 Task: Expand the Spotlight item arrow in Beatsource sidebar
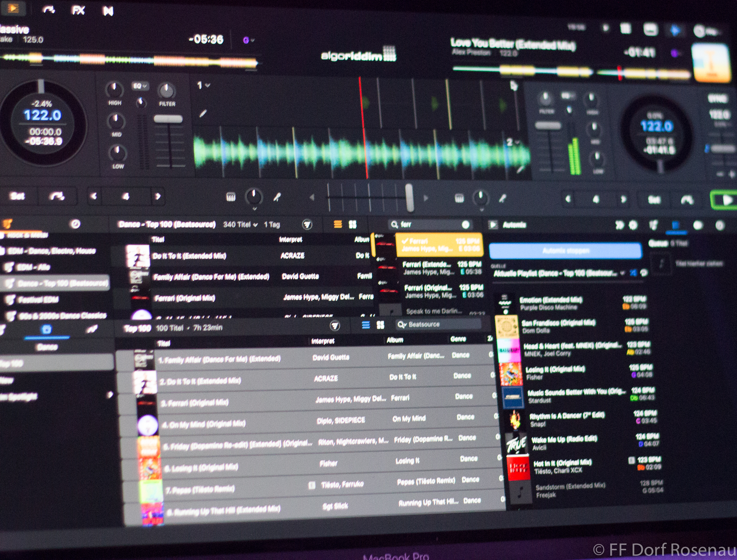click(x=109, y=395)
